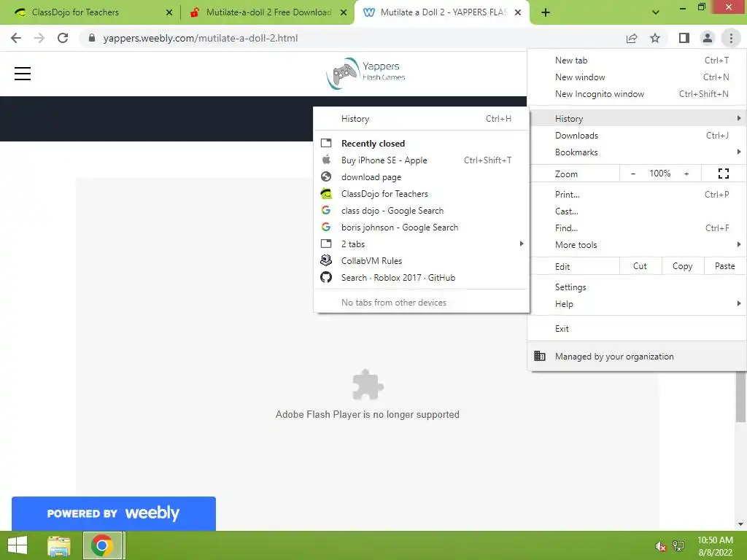Click the address bar URL

coord(200,38)
